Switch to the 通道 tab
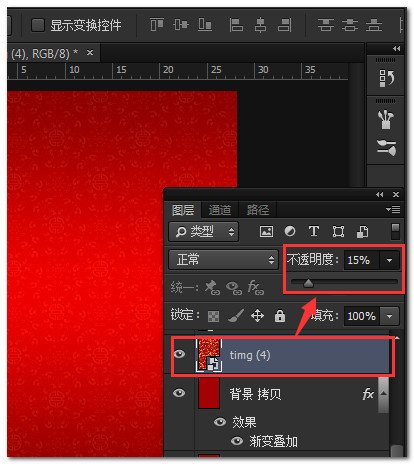414x464 pixels. pos(220,210)
